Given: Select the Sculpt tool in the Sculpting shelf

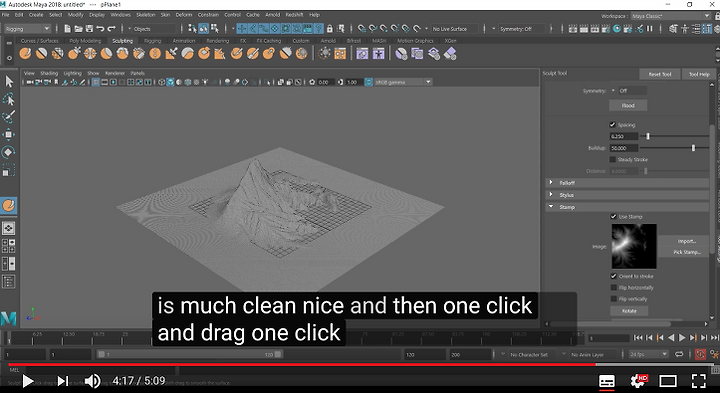Looking at the screenshot, I should (x=25, y=54).
